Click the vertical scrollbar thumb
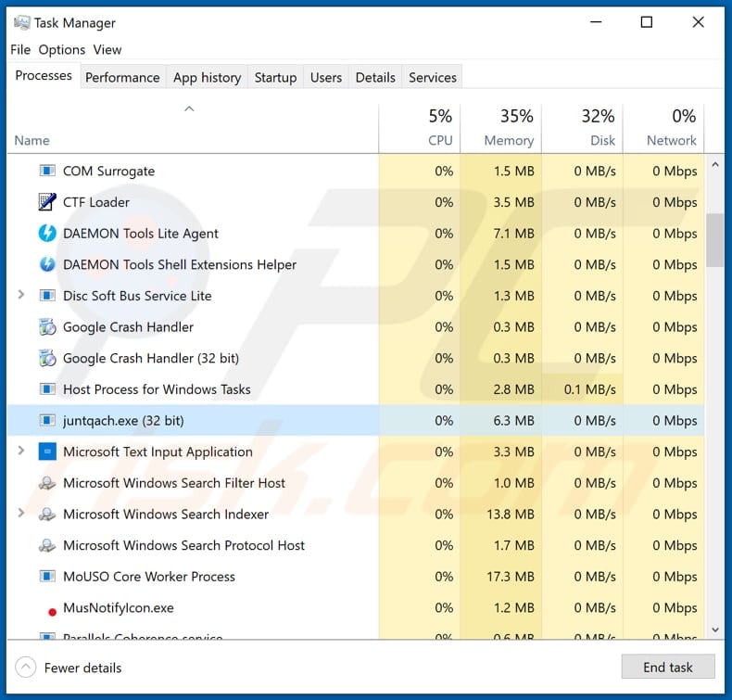 coord(714,240)
